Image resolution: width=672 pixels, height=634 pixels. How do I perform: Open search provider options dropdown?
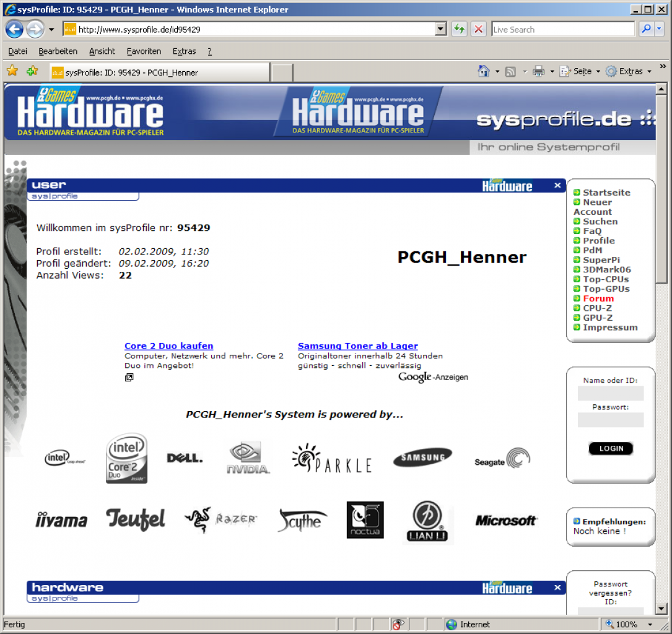(659, 28)
